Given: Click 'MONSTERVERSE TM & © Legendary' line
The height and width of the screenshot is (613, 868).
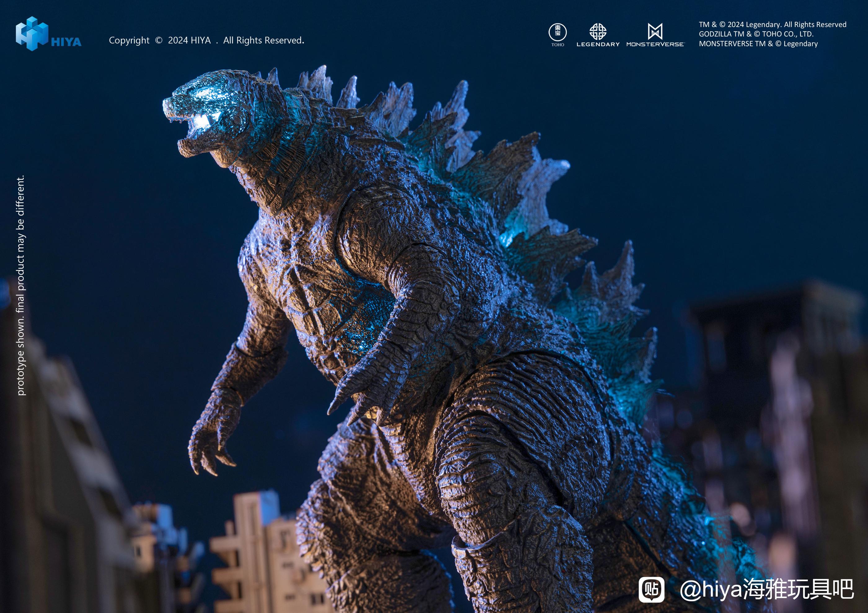Looking at the screenshot, I should pyautogui.click(x=758, y=44).
